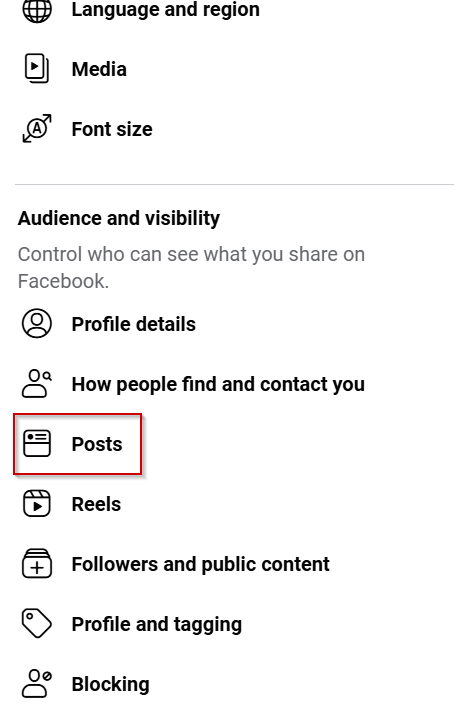The image size is (460, 708).
Task: Click the Followers plus-stack icon
Action: 37,564
